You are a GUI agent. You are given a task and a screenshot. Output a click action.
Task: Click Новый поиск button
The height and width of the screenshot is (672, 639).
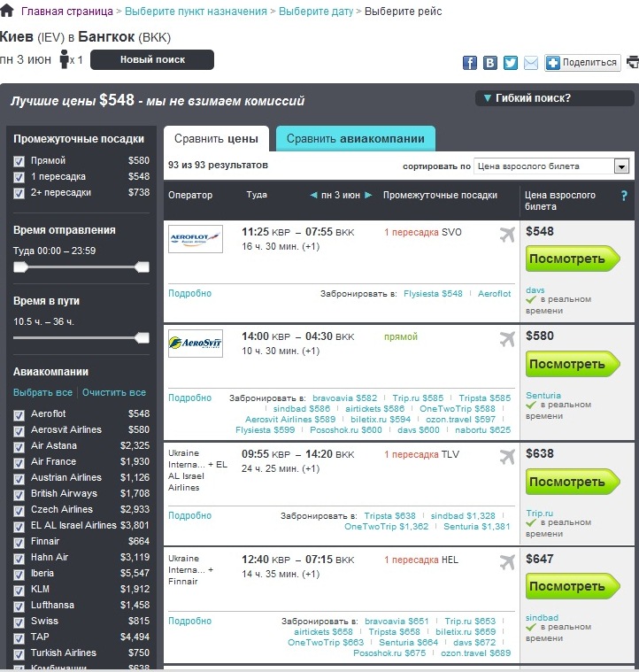tap(152, 59)
